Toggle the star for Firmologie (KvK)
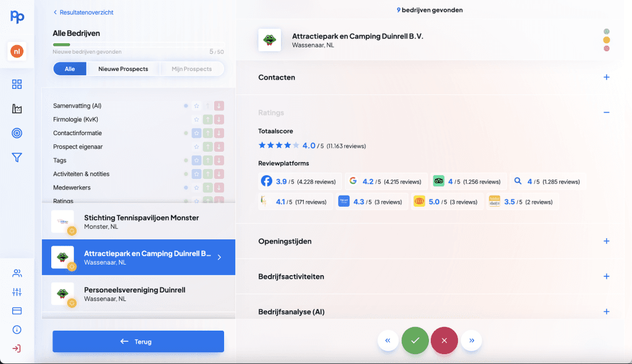Screen dimensions: 632x364 point(196,120)
